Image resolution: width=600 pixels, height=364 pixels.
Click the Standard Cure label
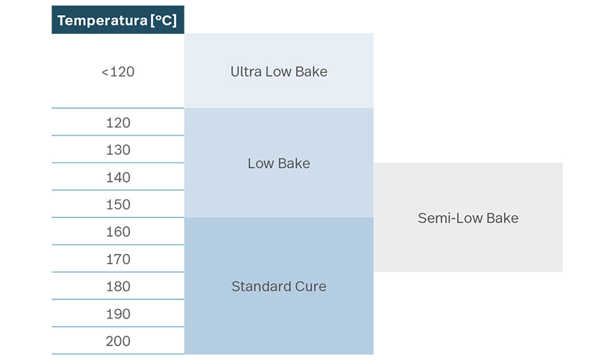pyautogui.click(x=279, y=286)
